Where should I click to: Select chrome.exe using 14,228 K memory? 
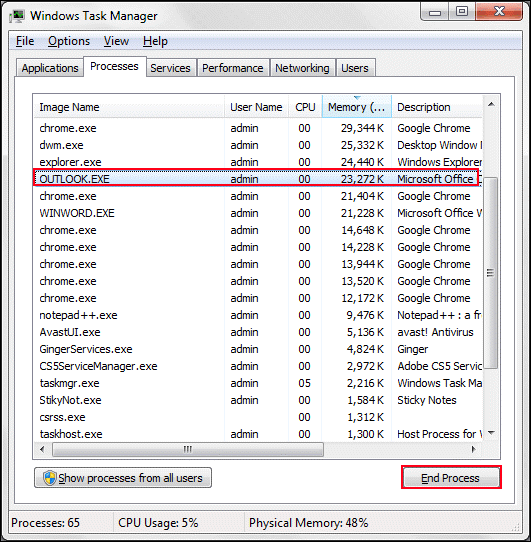pos(258,247)
